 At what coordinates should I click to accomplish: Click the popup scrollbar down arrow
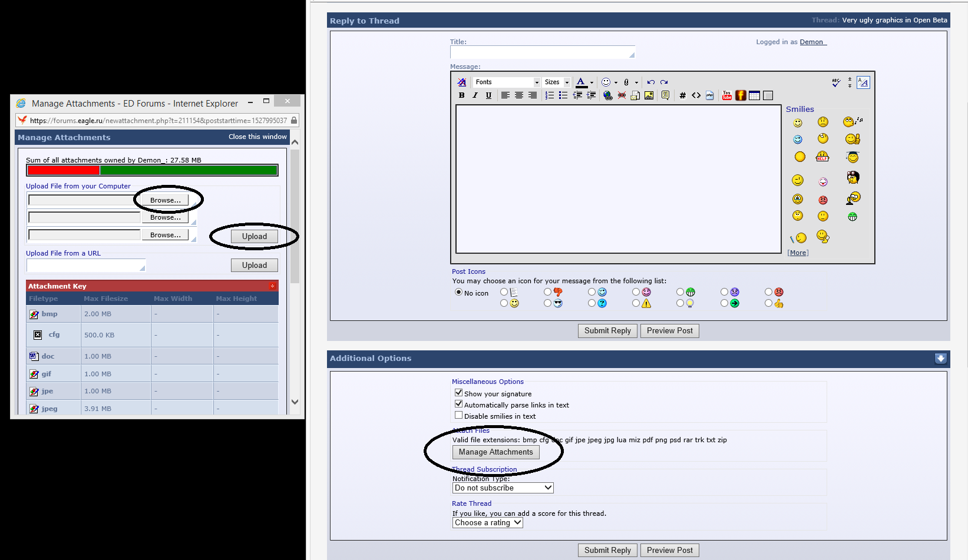click(x=295, y=402)
